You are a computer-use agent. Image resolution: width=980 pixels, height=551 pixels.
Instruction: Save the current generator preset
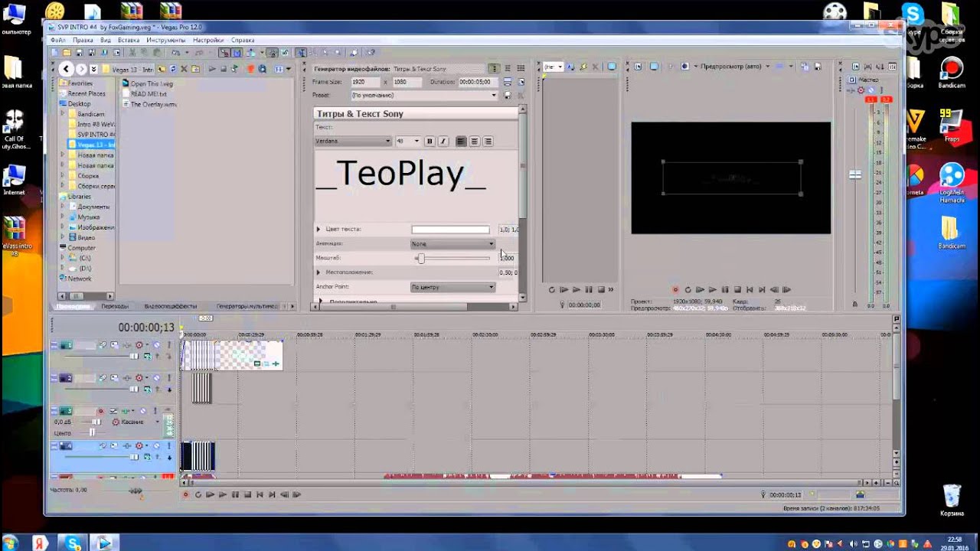(x=507, y=96)
